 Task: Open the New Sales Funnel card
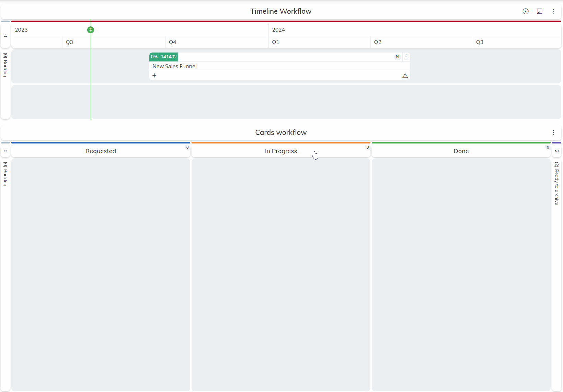point(174,66)
